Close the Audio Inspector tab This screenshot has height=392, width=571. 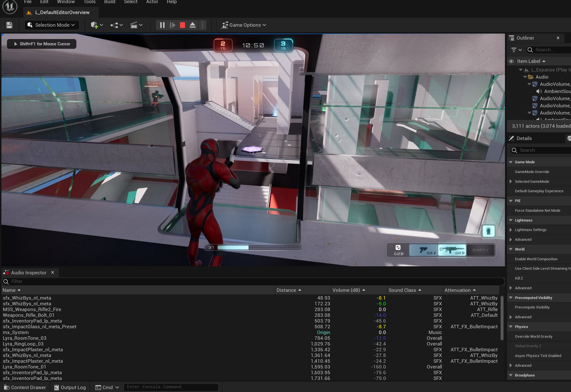pos(53,272)
